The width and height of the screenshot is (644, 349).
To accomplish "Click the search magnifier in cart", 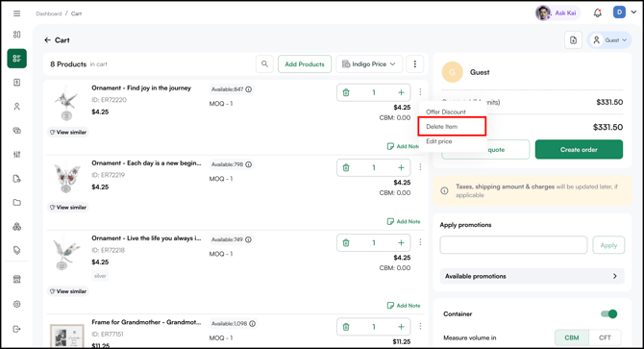I will (264, 64).
